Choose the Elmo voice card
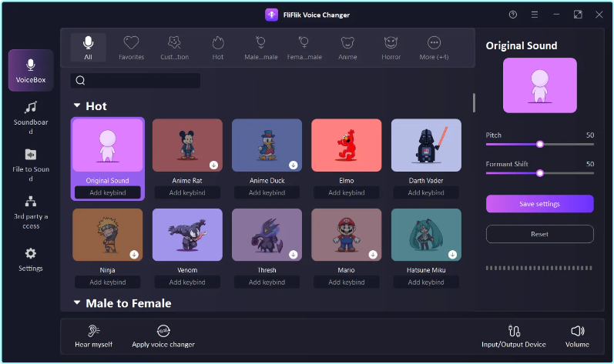 click(x=346, y=145)
